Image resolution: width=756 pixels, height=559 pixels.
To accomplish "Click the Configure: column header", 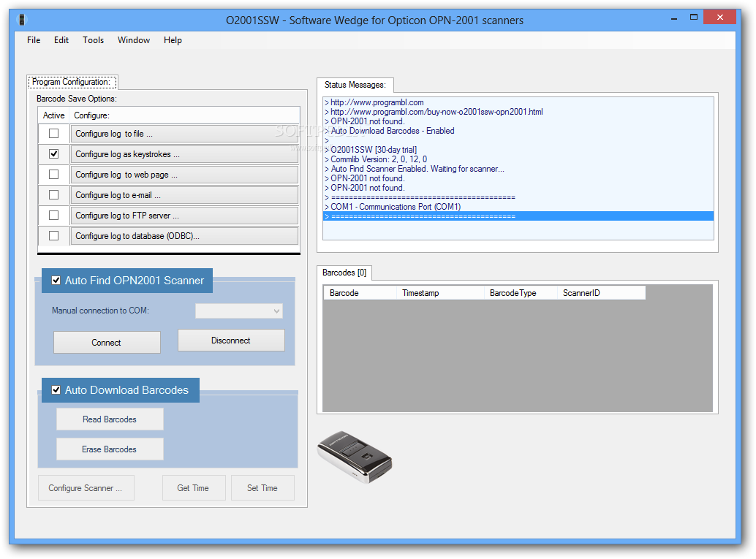I will coord(185,115).
